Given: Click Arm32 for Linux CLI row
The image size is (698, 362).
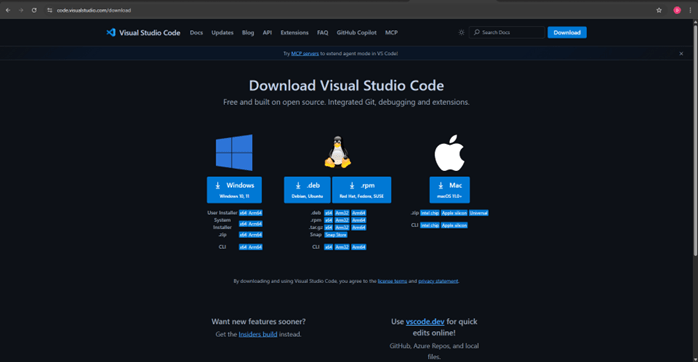Looking at the screenshot, I should [342, 247].
